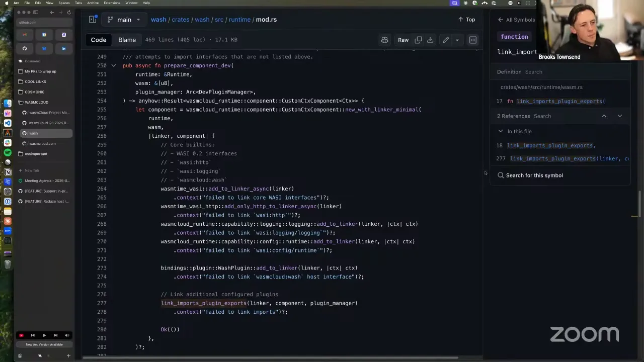Open the src breadcrumb link
The height and width of the screenshot is (362, 644).
219,20
